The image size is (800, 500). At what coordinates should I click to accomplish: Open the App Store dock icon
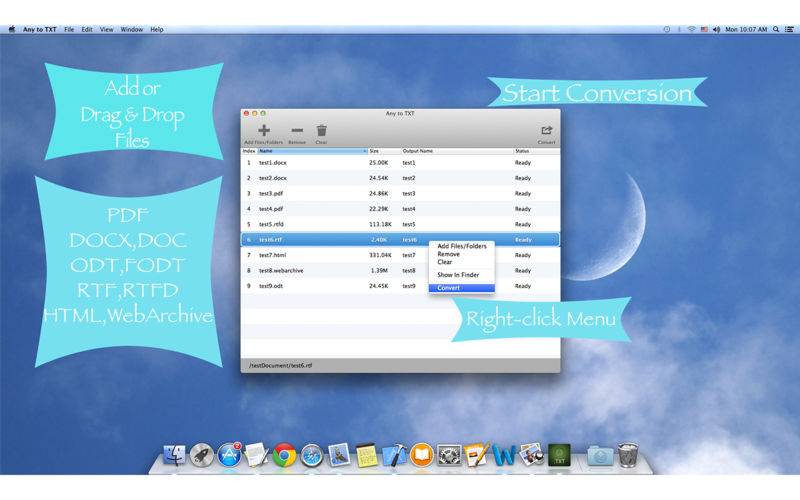click(229, 455)
